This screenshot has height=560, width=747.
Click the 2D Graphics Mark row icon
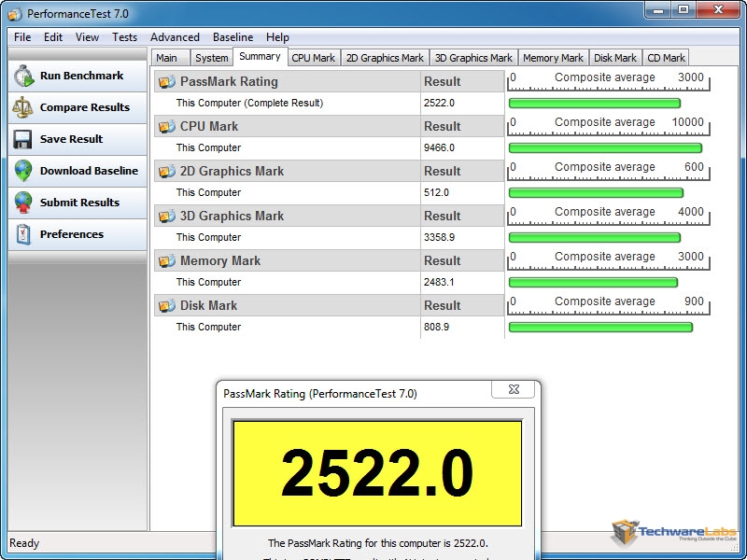[167, 172]
